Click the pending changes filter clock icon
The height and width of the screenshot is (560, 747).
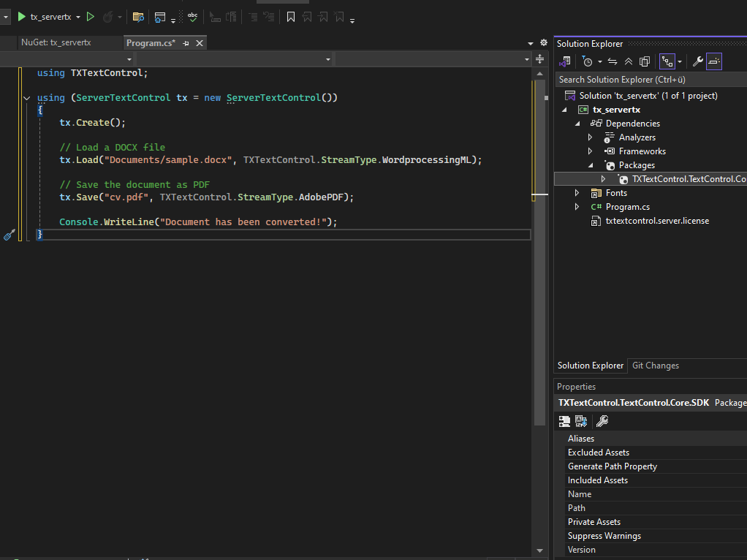587,61
